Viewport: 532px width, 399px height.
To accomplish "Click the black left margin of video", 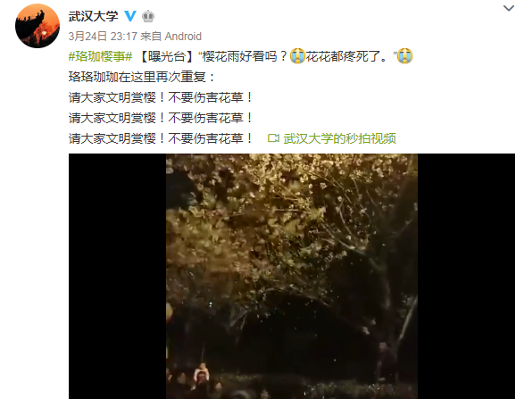I will click(117, 276).
